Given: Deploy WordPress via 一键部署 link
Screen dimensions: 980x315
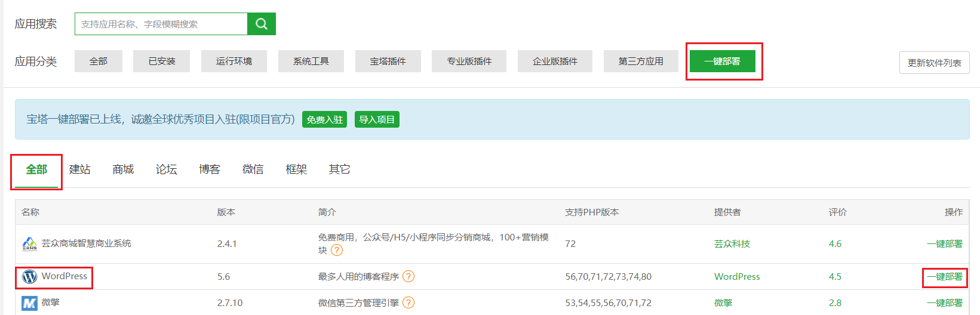Looking at the screenshot, I should [x=945, y=277].
